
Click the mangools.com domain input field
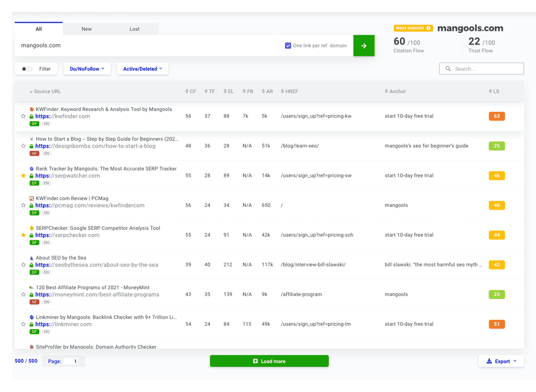pyautogui.click(x=146, y=46)
